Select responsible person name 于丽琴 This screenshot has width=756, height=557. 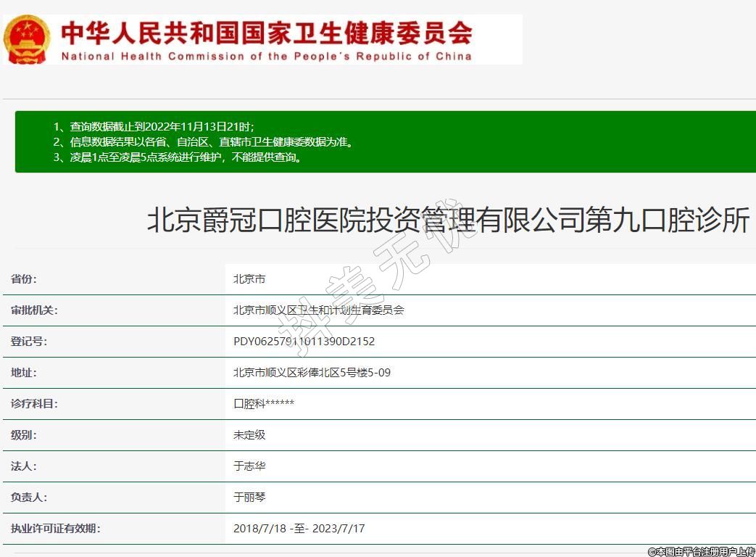[x=249, y=498]
